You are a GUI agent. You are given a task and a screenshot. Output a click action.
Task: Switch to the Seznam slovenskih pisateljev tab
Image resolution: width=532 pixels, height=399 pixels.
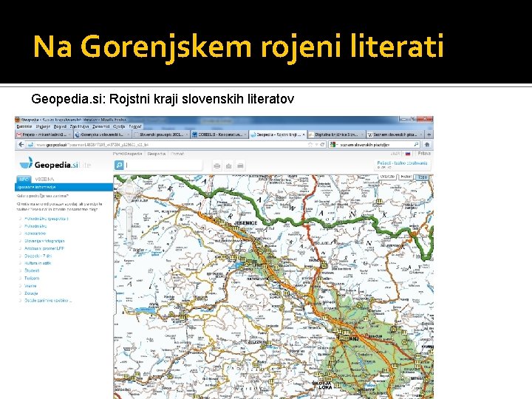click(x=395, y=134)
